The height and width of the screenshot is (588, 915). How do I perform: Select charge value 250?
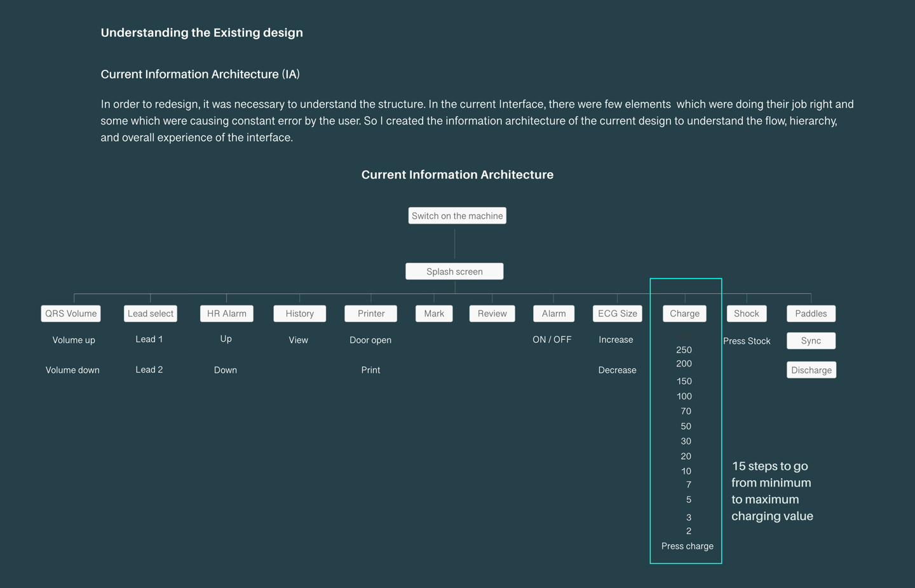coord(684,350)
